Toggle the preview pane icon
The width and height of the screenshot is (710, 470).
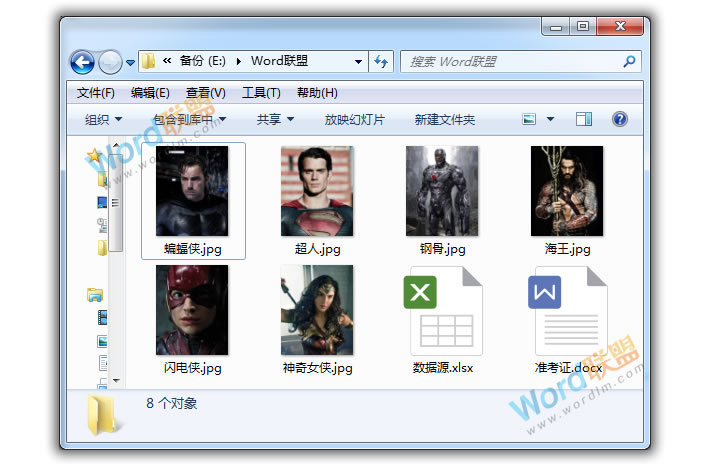(585, 120)
